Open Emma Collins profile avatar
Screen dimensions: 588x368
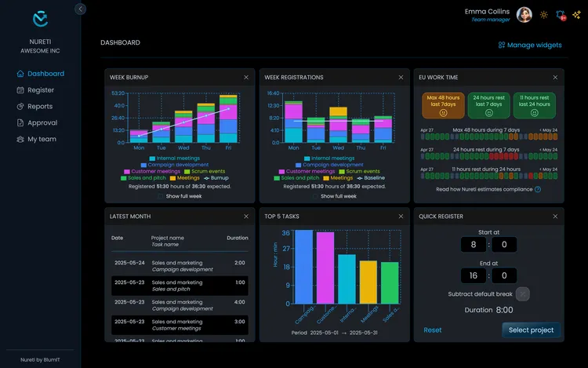(x=524, y=15)
